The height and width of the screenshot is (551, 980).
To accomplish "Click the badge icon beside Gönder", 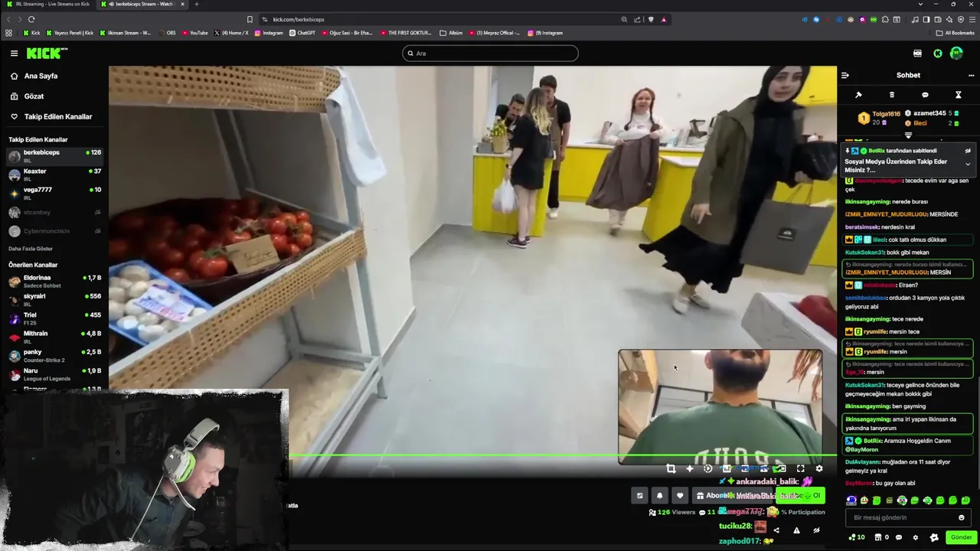I will pos(934,537).
